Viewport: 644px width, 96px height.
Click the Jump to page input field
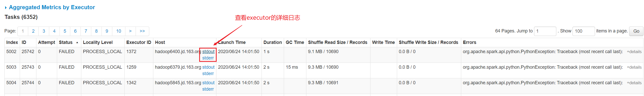click(545, 31)
